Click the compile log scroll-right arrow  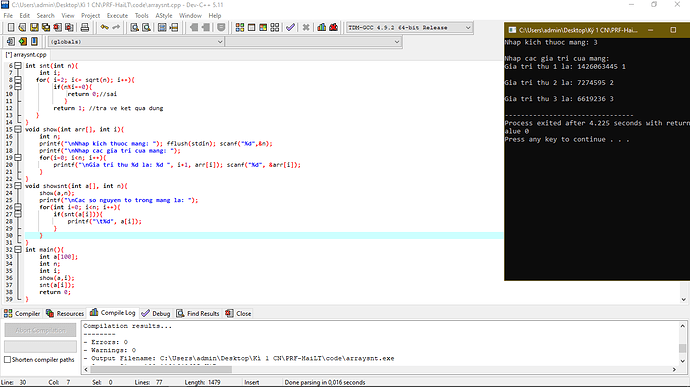[x=675, y=370]
